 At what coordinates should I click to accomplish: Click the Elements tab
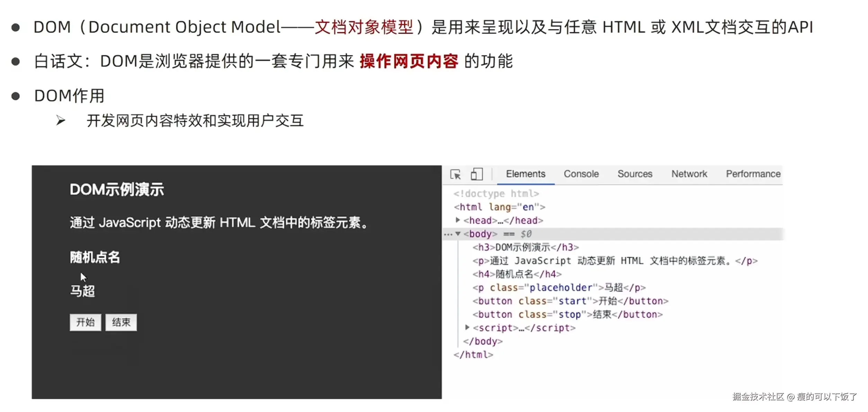(x=525, y=174)
